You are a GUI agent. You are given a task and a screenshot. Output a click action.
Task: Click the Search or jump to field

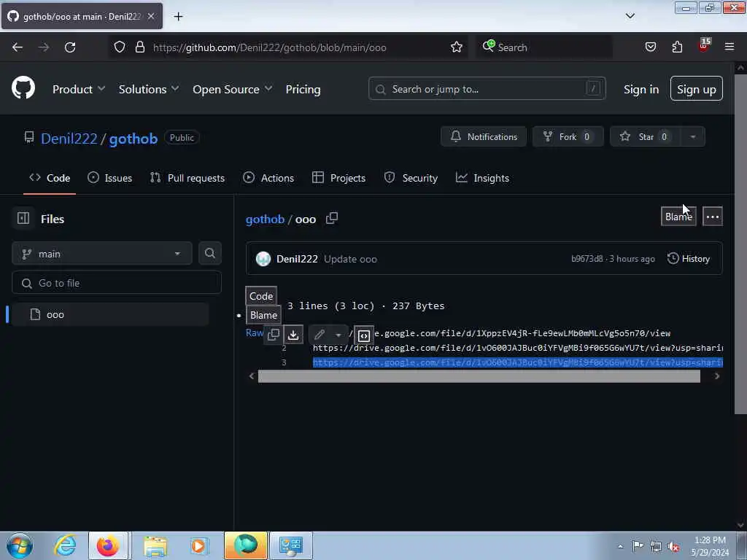487,88
